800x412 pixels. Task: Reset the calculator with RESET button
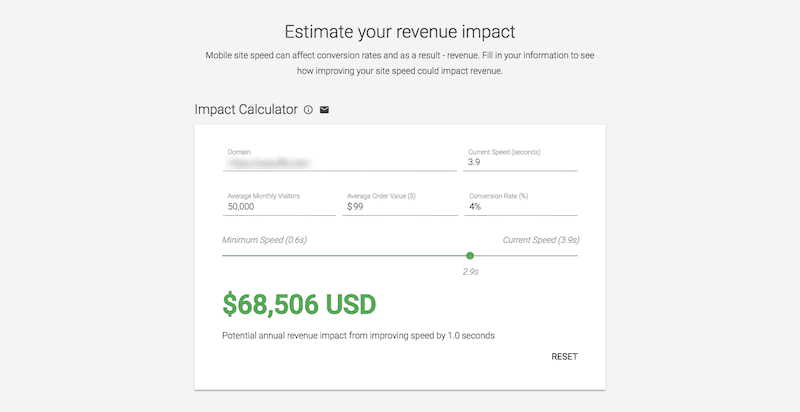(564, 357)
